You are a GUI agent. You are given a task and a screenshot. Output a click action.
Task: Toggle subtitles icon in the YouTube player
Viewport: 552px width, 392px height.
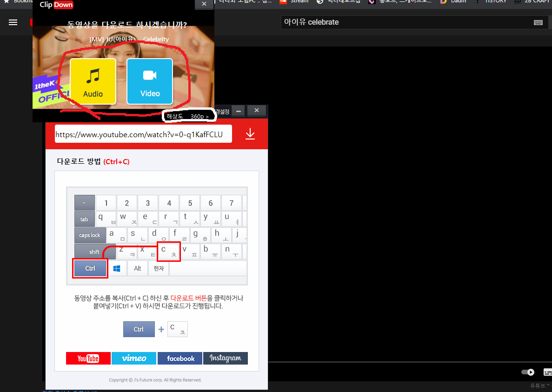coord(548,372)
